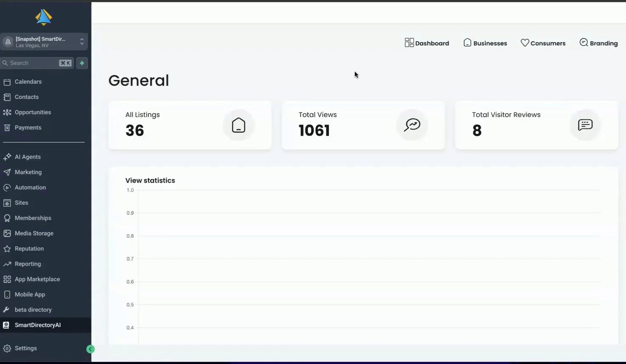Click the lightning bolt icon beside search
626x364 pixels.
[82, 63]
